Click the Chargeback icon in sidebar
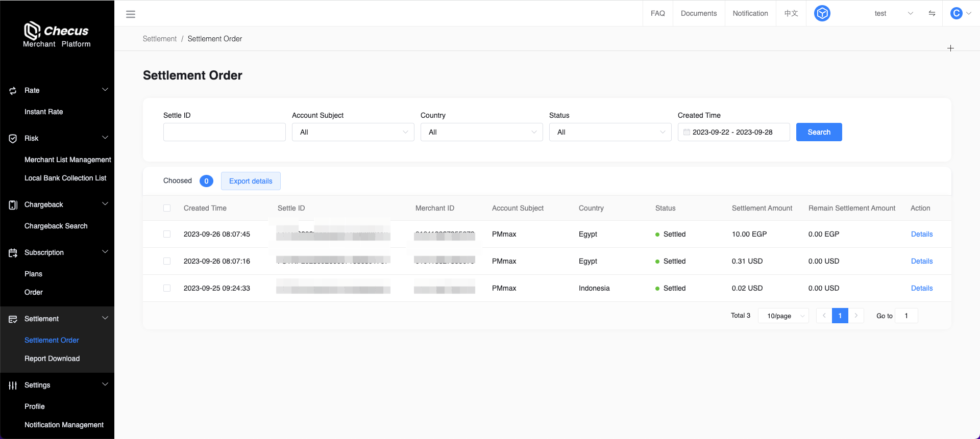 13,205
